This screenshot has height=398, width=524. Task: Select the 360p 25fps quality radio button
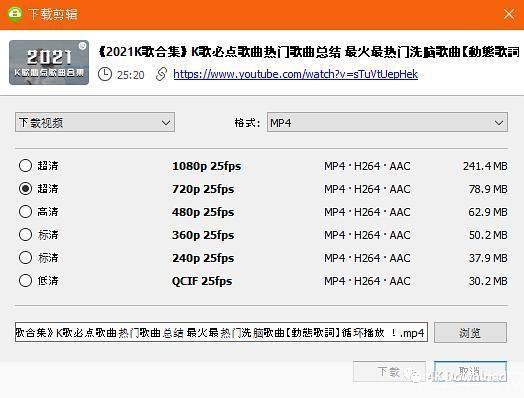25,235
